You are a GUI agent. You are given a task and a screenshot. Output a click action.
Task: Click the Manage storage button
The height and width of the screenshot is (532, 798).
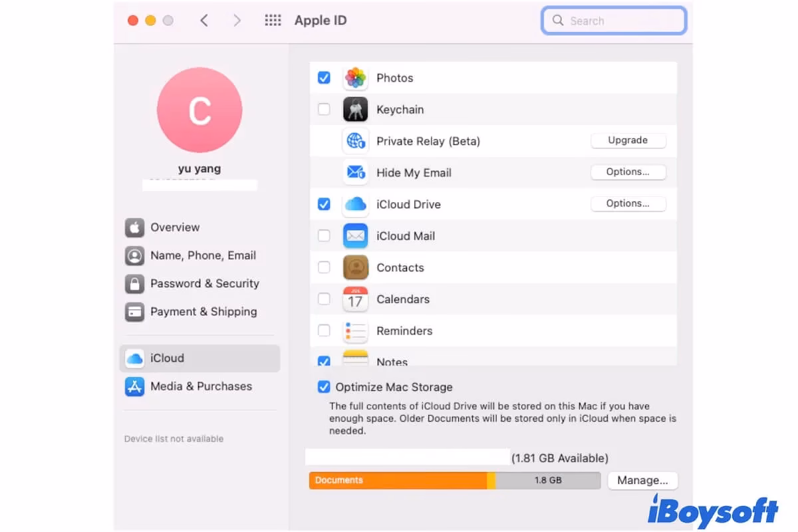tap(642, 479)
